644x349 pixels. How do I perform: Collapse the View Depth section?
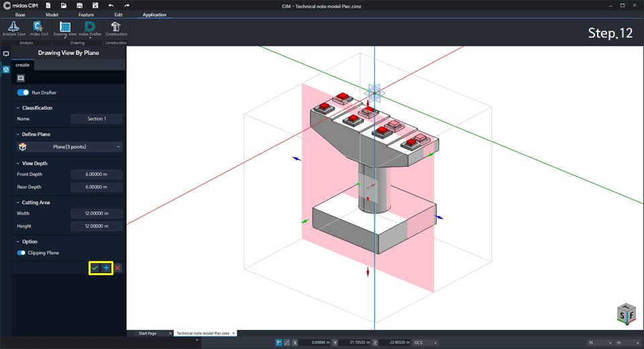18,164
